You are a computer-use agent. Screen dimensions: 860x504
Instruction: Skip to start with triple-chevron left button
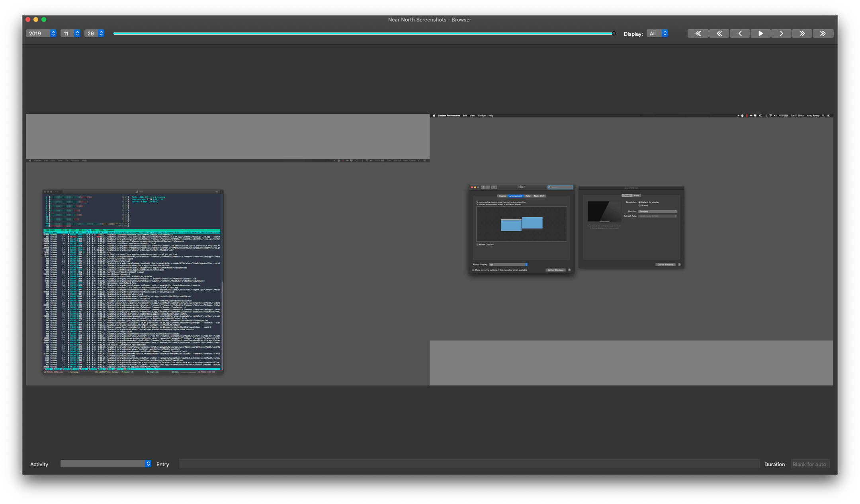[x=698, y=33]
